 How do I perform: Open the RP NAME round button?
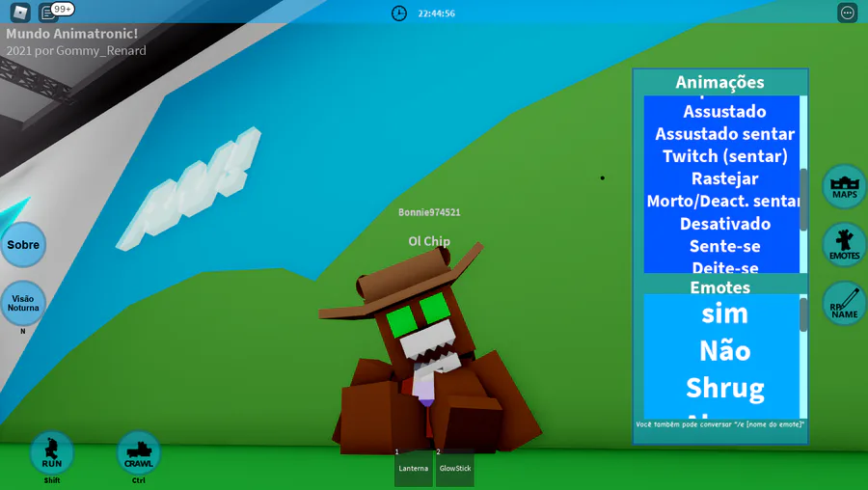tap(844, 304)
